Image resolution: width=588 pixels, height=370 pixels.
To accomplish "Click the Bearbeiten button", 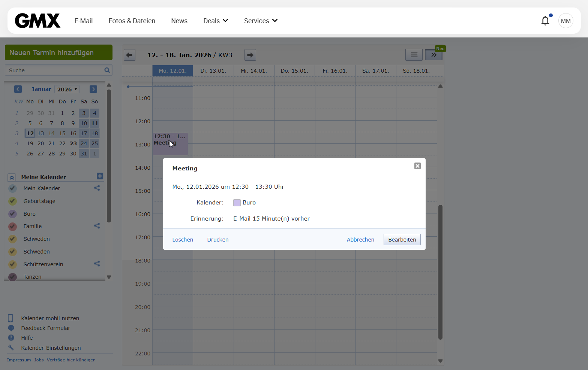I will pyautogui.click(x=402, y=240).
